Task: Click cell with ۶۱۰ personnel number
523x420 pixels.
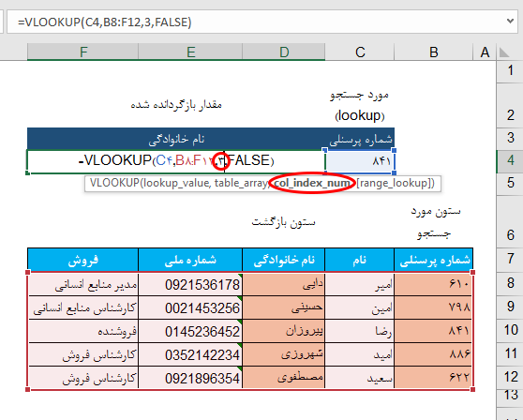Action: pos(433,284)
